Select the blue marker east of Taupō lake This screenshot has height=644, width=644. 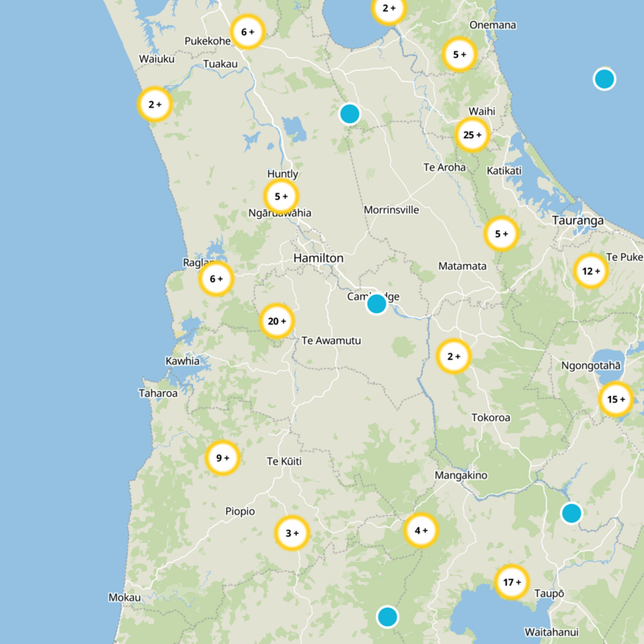tap(572, 512)
